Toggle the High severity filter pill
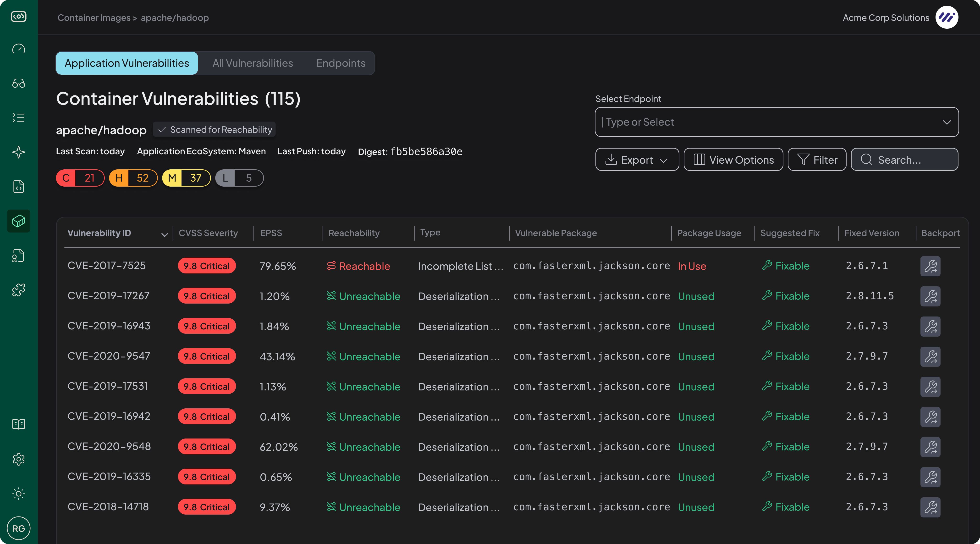 [133, 178]
